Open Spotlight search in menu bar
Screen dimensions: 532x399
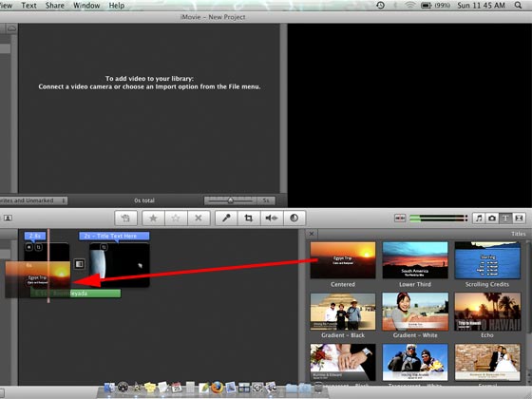tap(518, 6)
